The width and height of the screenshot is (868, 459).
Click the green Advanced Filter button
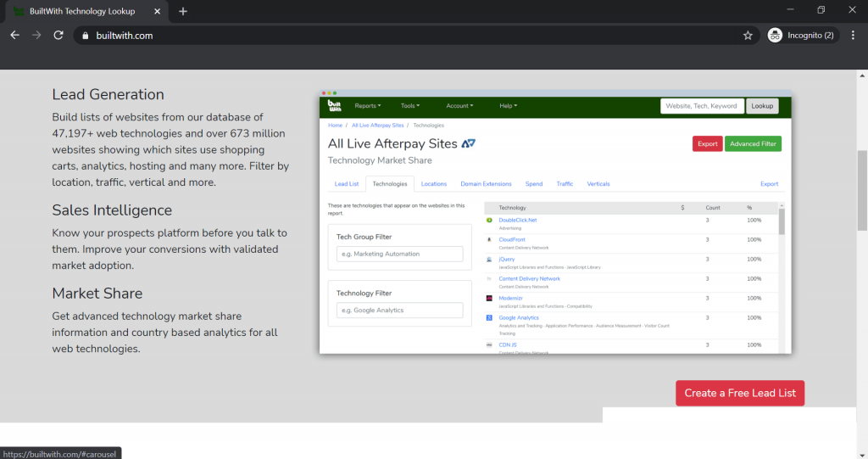point(753,143)
